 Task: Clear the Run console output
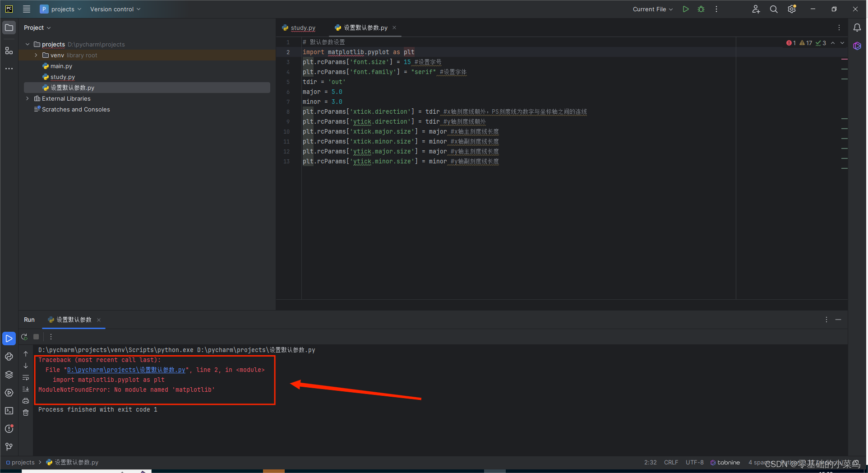[26, 412]
